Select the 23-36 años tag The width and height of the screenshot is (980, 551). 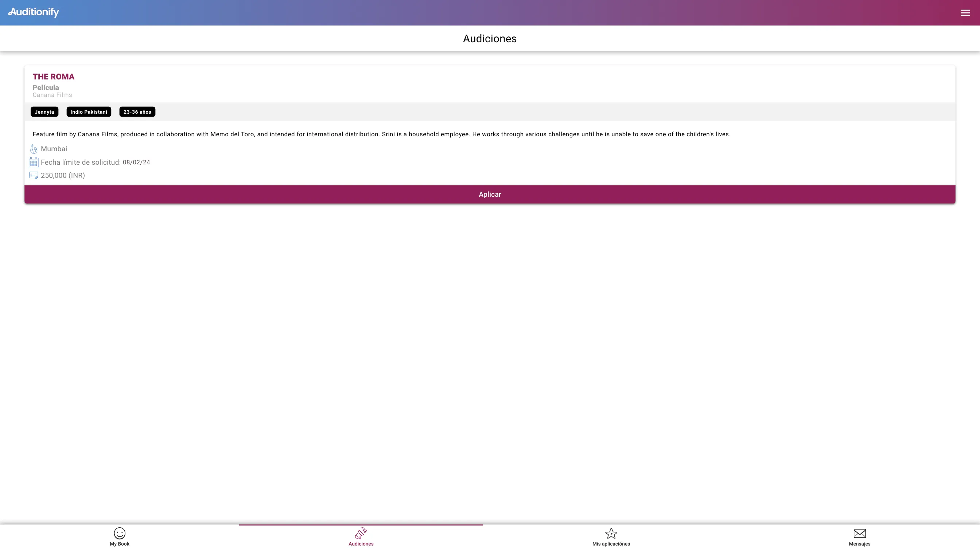point(137,112)
